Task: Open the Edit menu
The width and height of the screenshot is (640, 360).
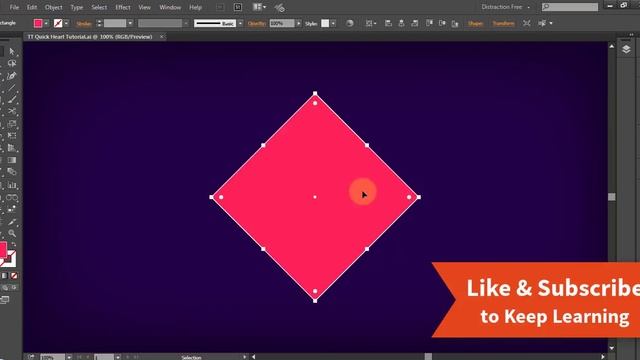Action: (32, 7)
